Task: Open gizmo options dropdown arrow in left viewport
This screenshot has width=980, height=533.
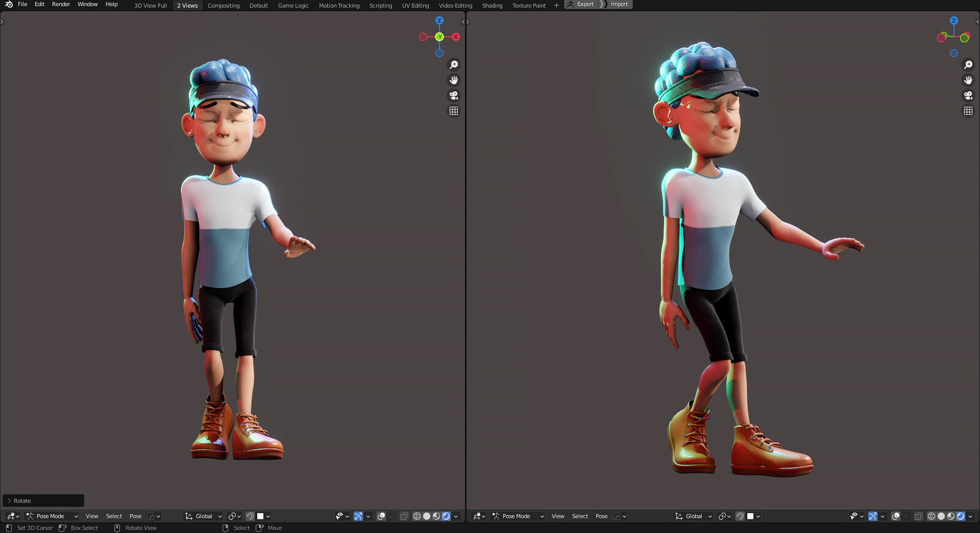Action: (x=368, y=516)
